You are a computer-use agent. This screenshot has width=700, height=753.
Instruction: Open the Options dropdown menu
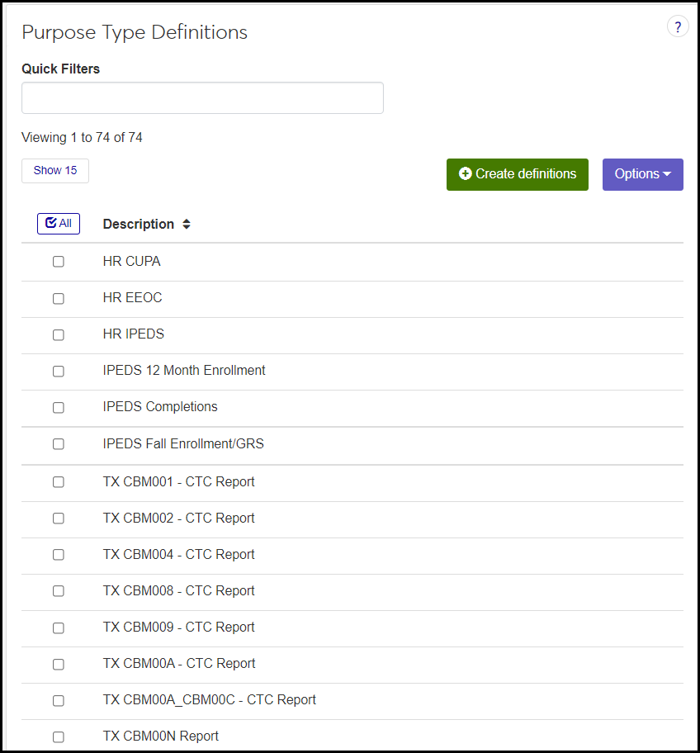click(x=642, y=174)
